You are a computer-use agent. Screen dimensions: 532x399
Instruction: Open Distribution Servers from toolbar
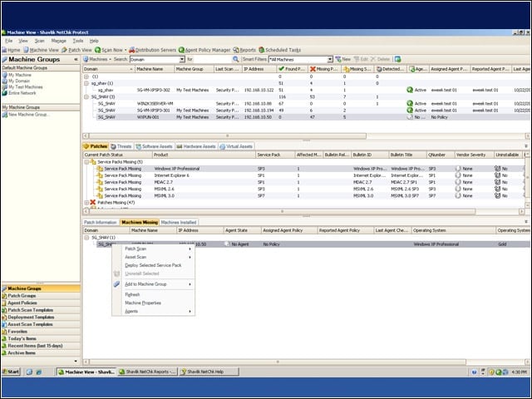click(x=152, y=50)
